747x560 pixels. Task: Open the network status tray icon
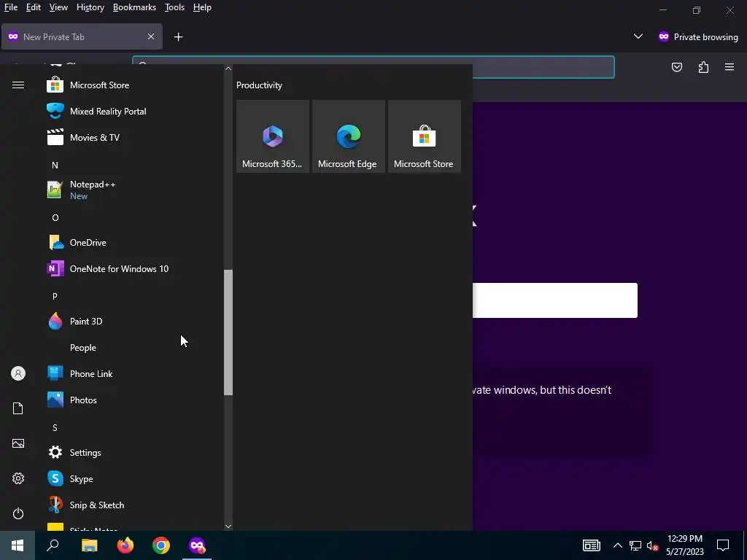point(635,545)
